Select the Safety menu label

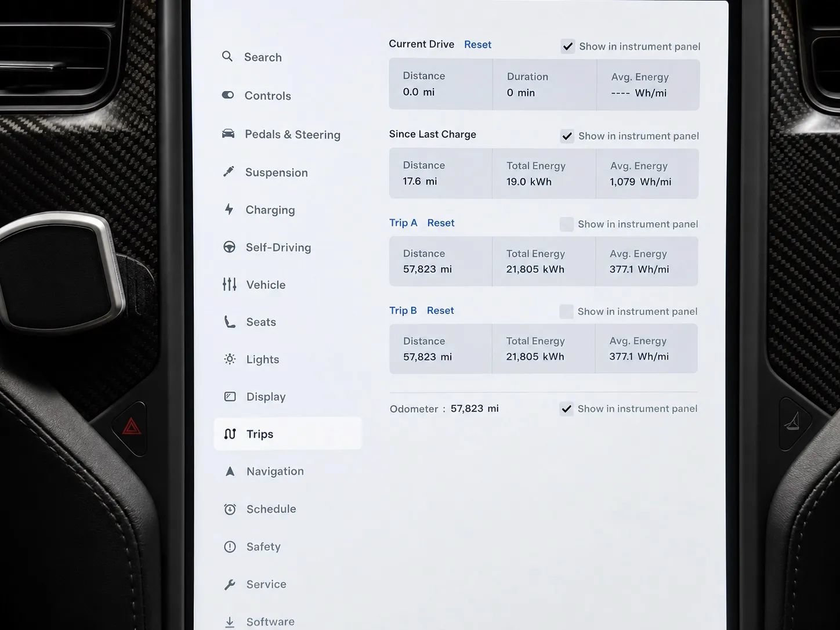point(263,546)
